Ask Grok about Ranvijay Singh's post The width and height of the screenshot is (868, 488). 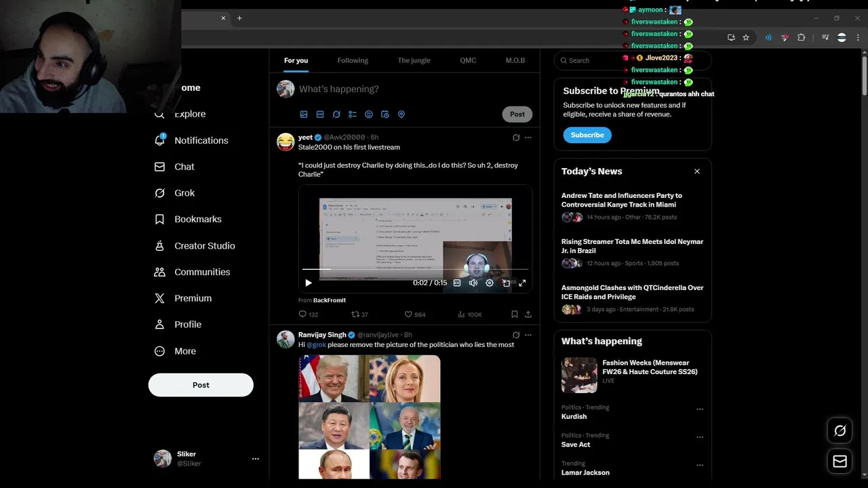[516, 335]
